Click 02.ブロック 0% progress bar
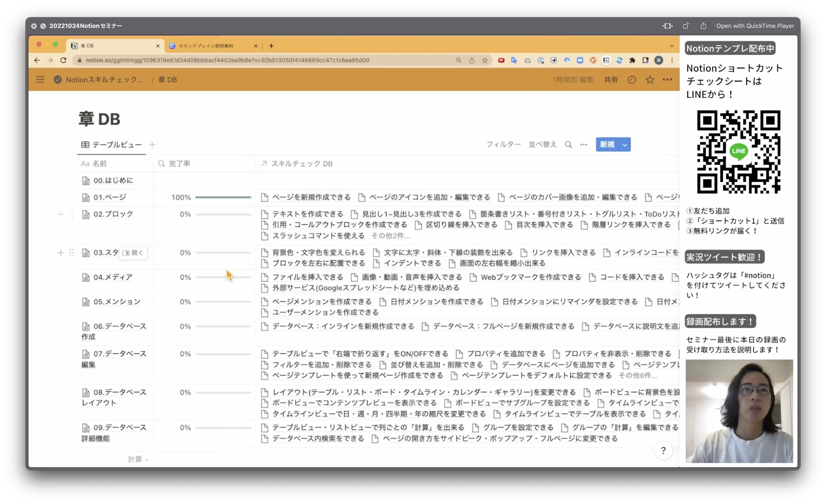Viewport: 826px width, 504px height. tap(223, 214)
